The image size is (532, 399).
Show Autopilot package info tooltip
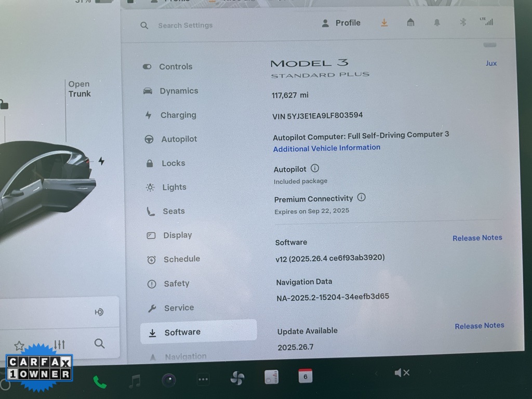pyautogui.click(x=315, y=168)
